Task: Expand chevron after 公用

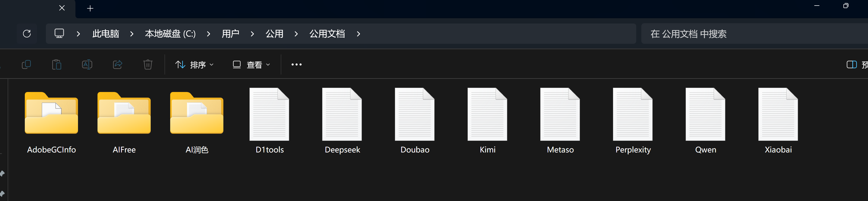Action: click(296, 34)
